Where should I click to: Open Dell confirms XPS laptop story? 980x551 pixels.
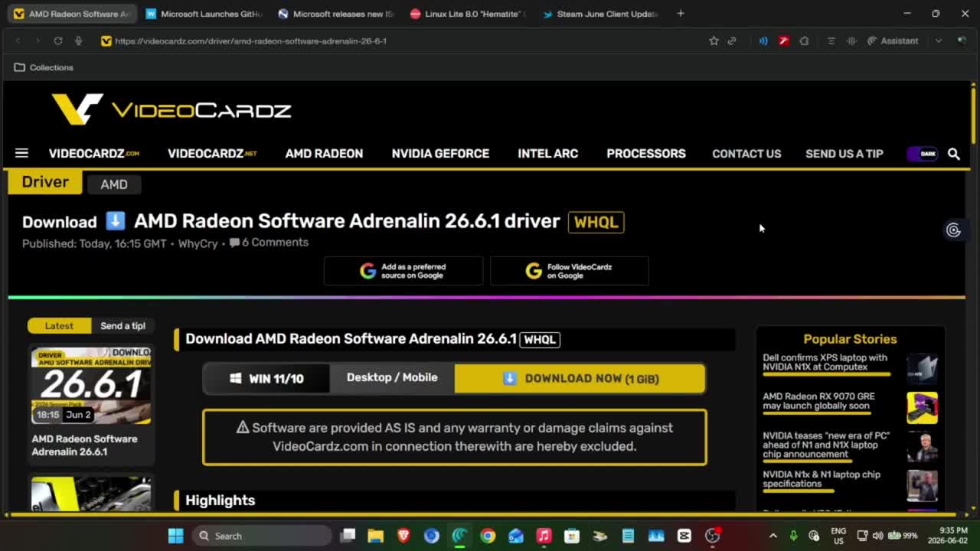pos(825,362)
